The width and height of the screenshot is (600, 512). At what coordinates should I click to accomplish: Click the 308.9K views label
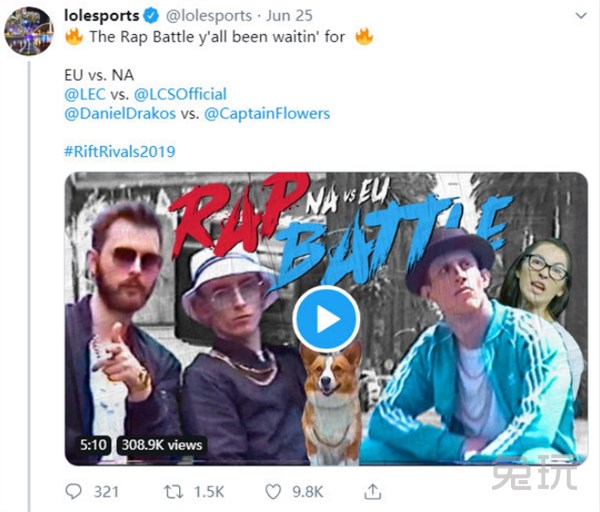(x=162, y=445)
